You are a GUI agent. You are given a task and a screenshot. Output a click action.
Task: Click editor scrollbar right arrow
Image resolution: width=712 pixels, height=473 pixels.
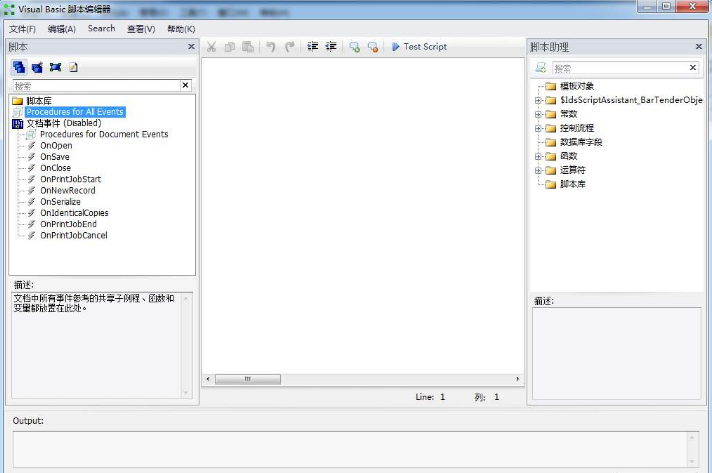[518, 379]
